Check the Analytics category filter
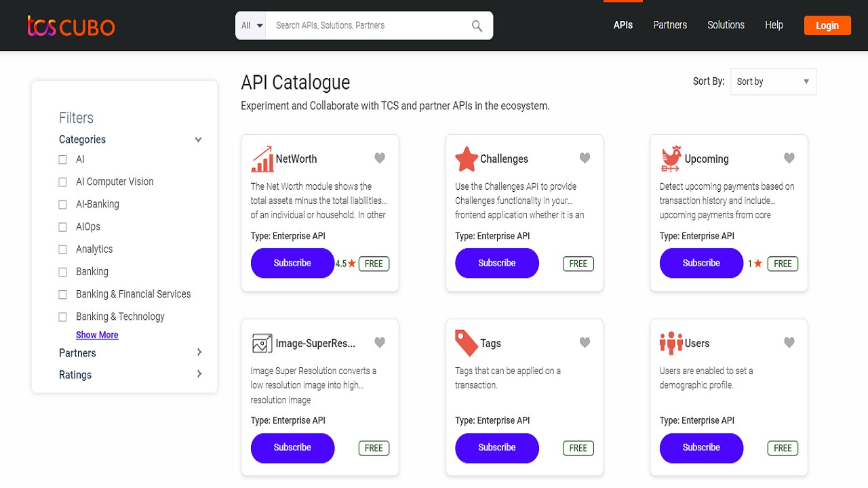This screenshot has height=488, width=868. click(62, 249)
